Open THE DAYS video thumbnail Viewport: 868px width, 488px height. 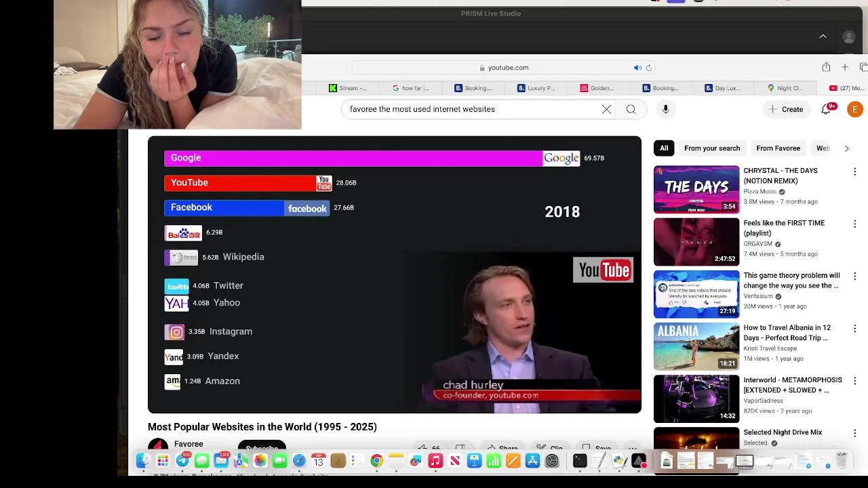click(x=696, y=189)
